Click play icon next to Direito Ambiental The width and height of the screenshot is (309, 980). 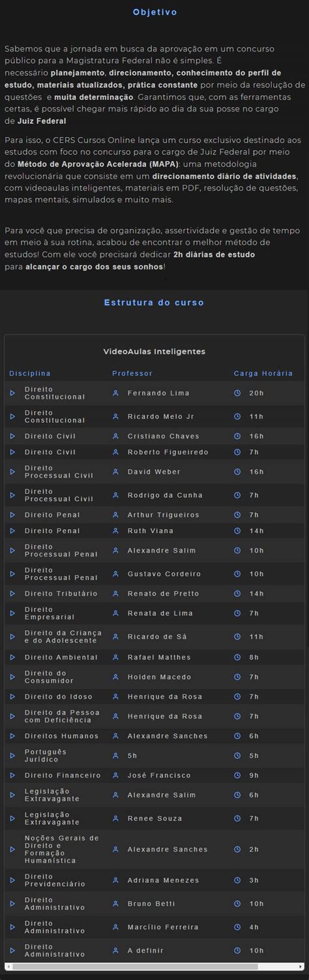coord(12,657)
